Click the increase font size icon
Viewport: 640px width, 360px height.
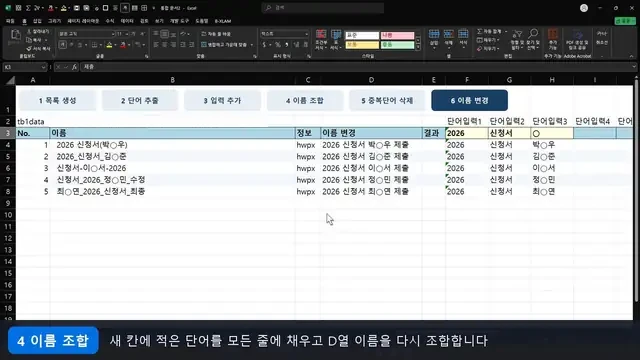(x=133, y=33)
